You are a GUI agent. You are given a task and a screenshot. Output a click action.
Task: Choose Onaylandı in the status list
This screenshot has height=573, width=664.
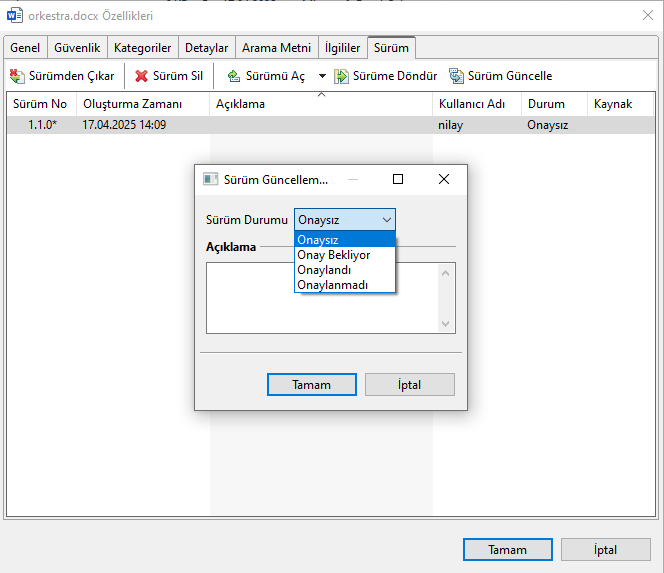point(324,270)
